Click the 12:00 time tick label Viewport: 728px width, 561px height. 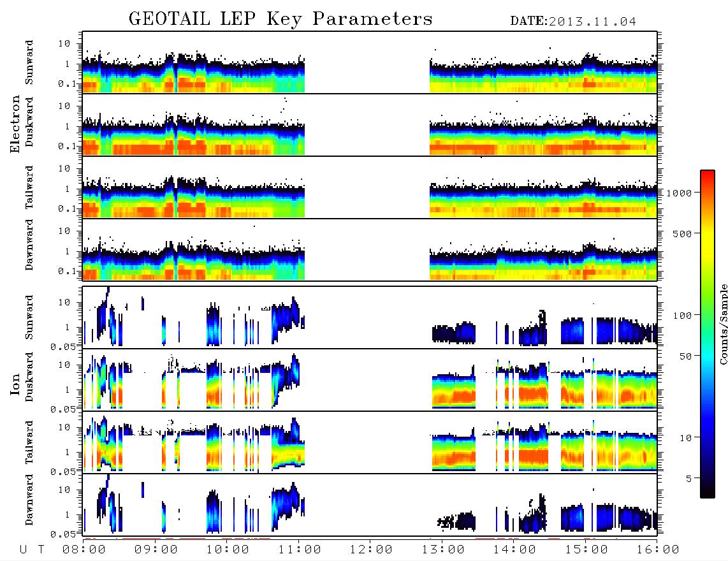371,550
